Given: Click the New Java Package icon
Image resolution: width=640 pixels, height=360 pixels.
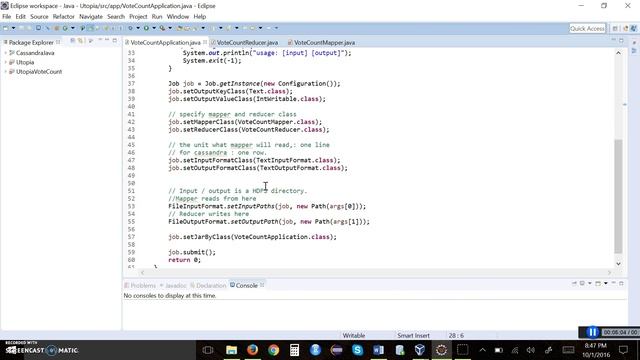Looking at the screenshot, I should click(x=57, y=28).
